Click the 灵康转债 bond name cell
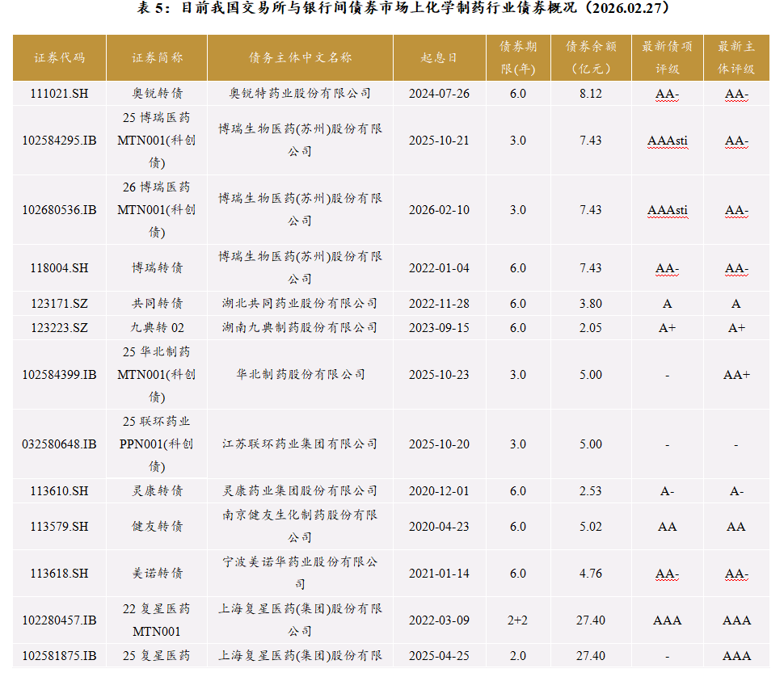Image resolution: width=784 pixels, height=677 pixels. [157, 491]
